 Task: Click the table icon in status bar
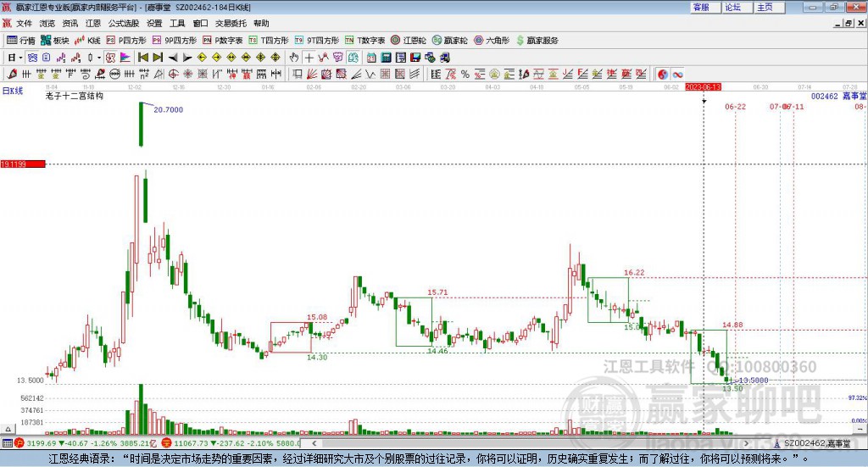[7, 443]
